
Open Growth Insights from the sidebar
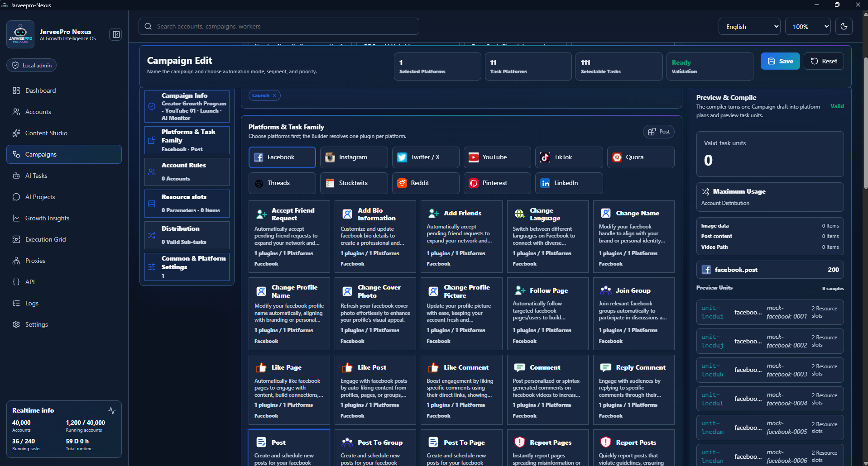[x=64, y=218]
